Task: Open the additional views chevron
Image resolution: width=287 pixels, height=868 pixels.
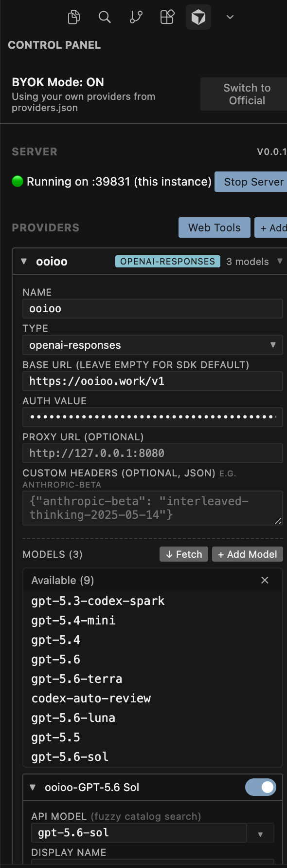Action: (x=230, y=17)
